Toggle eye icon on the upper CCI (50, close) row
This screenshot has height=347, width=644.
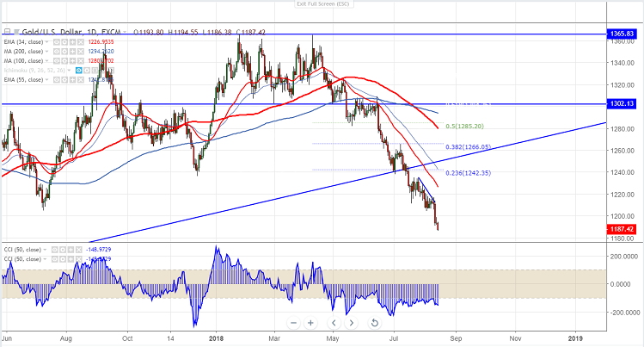[x=55, y=250]
